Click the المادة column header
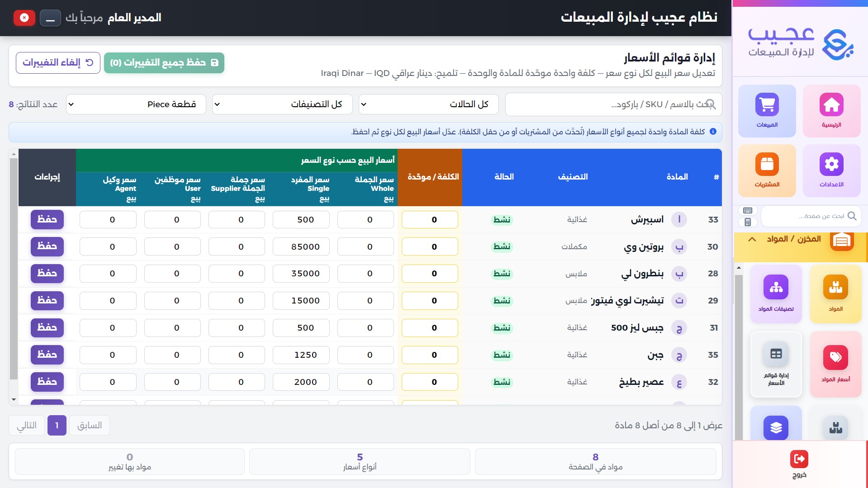The width and height of the screenshot is (868, 488). coord(677,177)
